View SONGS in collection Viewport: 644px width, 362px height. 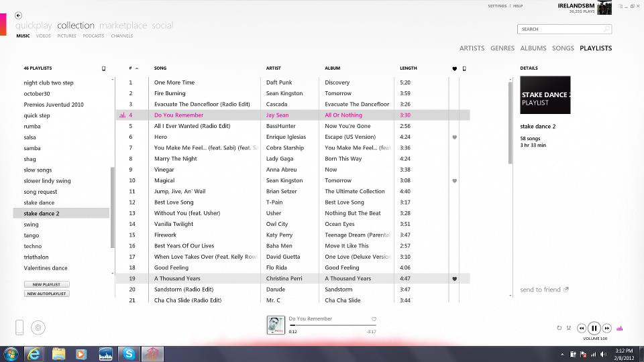(563, 48)
